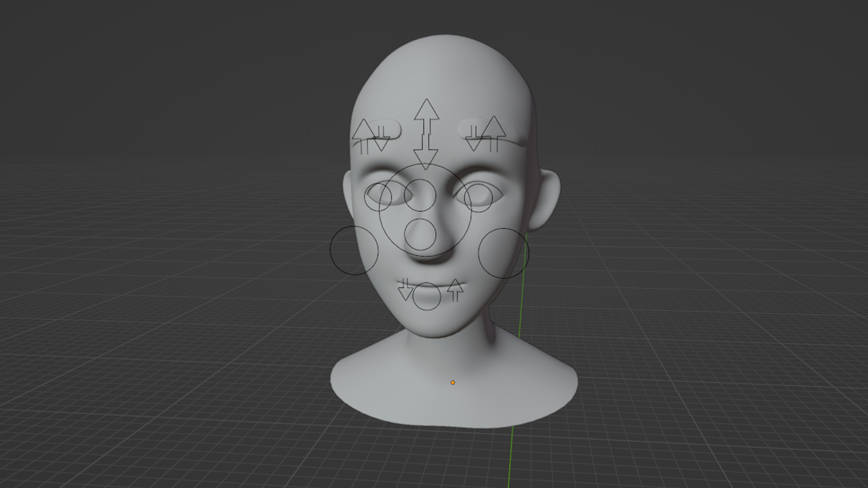Click the down arrow at the screen-left mouth corner

click(x=406, y=291)
